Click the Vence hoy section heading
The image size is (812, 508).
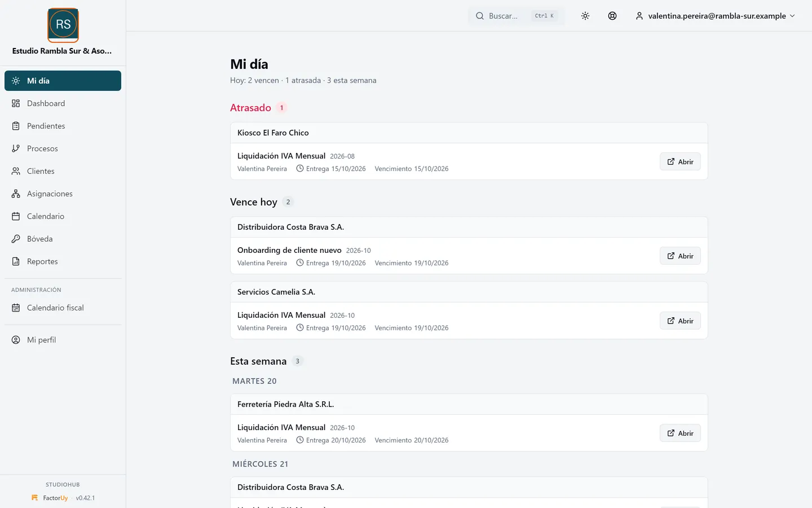(254, 202)
